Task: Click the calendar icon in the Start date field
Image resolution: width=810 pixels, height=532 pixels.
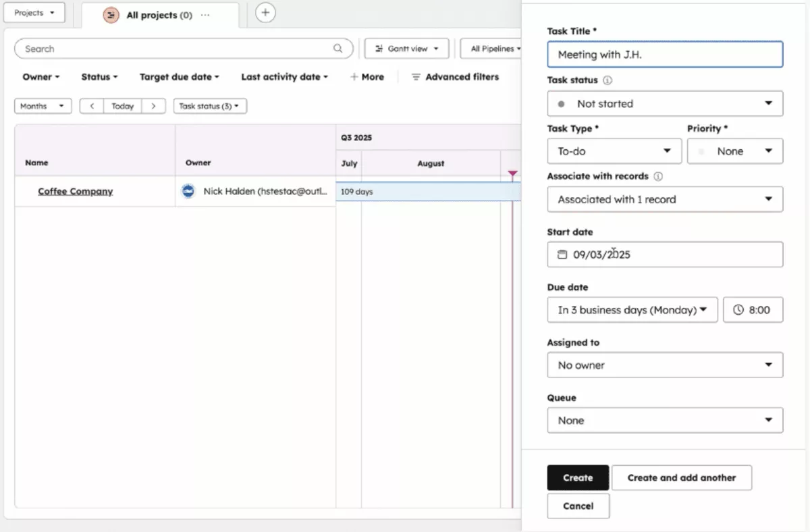Action: click(x=562, y=255)
